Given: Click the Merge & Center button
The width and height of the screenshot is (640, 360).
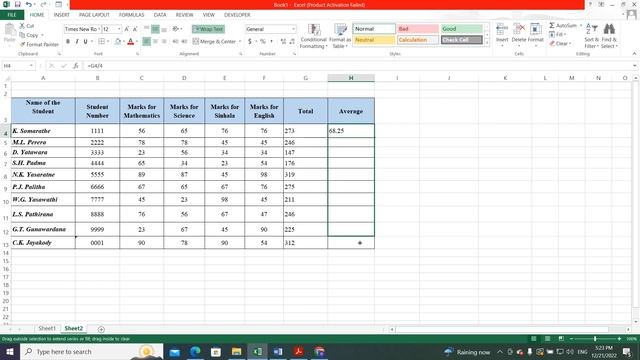Looking at the screenshot, I should 214,41.
